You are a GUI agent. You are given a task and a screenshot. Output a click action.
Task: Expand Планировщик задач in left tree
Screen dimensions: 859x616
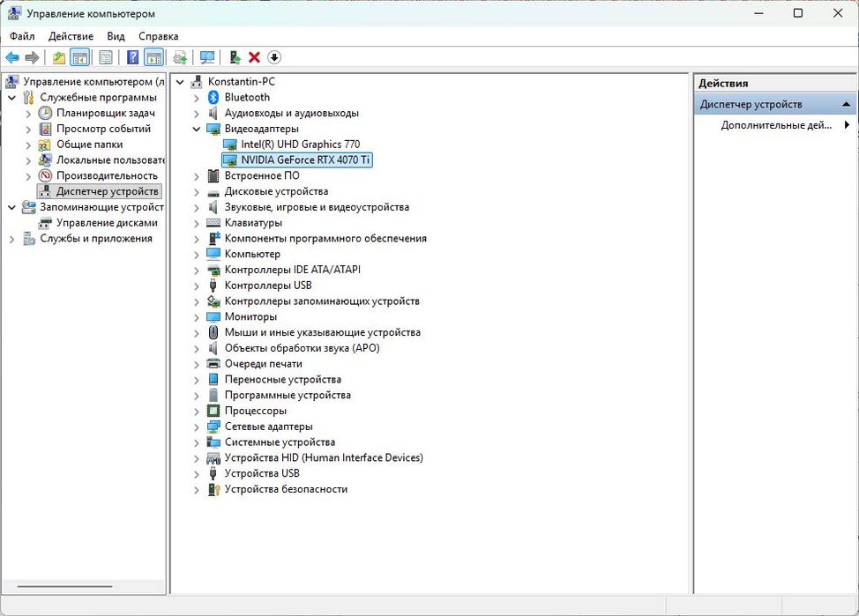tap(28, 114)
